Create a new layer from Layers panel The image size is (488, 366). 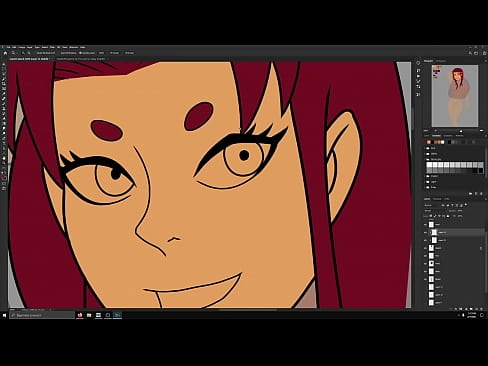[476, 309]
